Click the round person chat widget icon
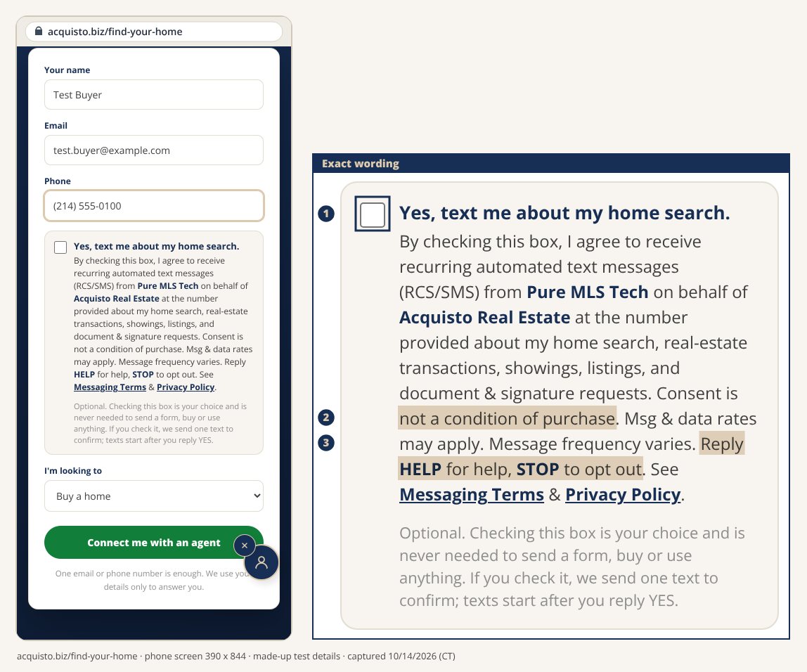The image size is (807, 672). [x=262, y=562]
